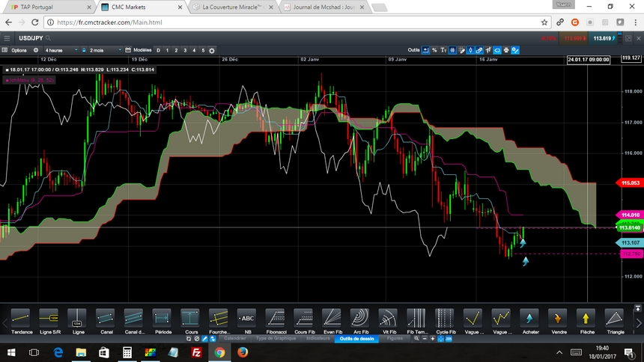Open the hamburger menu beside USD/JPY
This screenshot has height=362, width=644.
(x=7, y=38)
